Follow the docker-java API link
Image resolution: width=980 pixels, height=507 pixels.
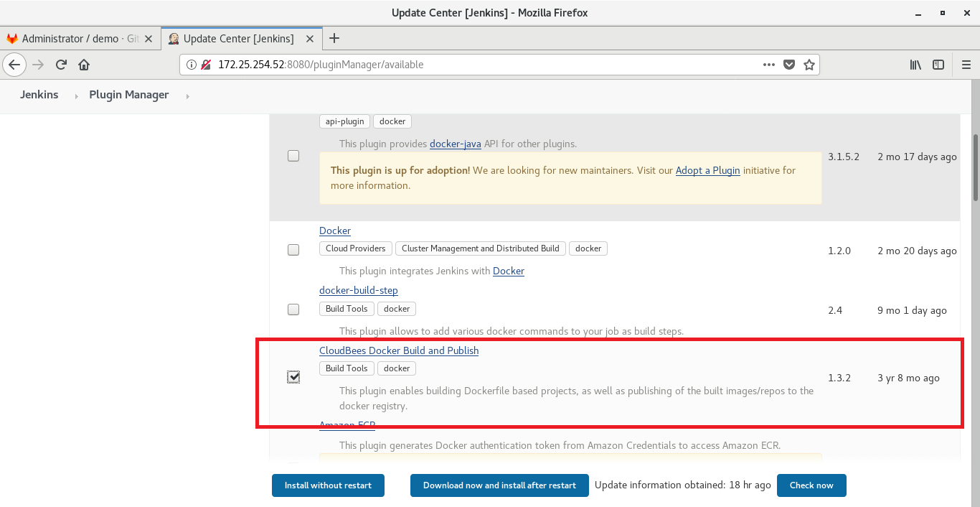coord(456,144)
